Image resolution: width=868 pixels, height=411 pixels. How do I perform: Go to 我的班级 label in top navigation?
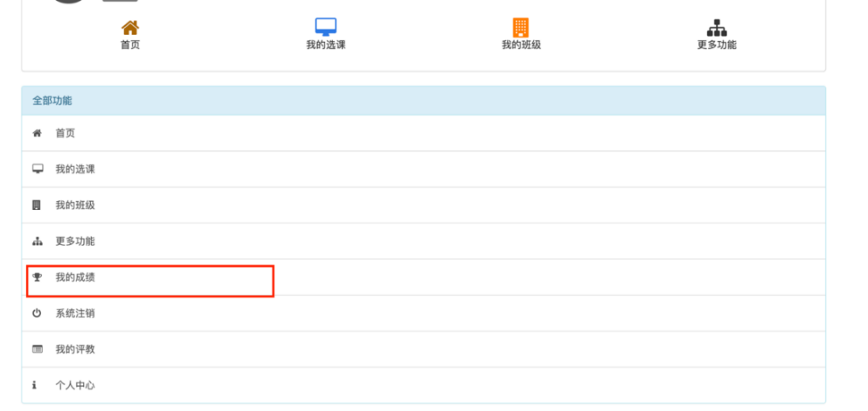pos(521,45)
